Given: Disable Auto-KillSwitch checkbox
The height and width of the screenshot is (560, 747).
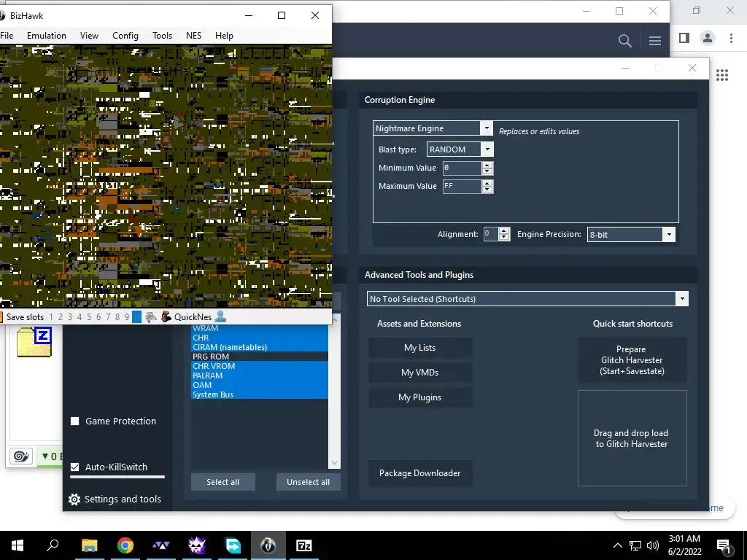Looking at the screenshot, I should 75,467.
